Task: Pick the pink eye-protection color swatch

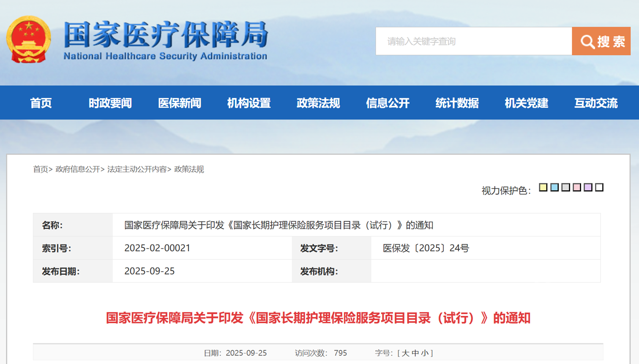Action: tap(577, 187)
